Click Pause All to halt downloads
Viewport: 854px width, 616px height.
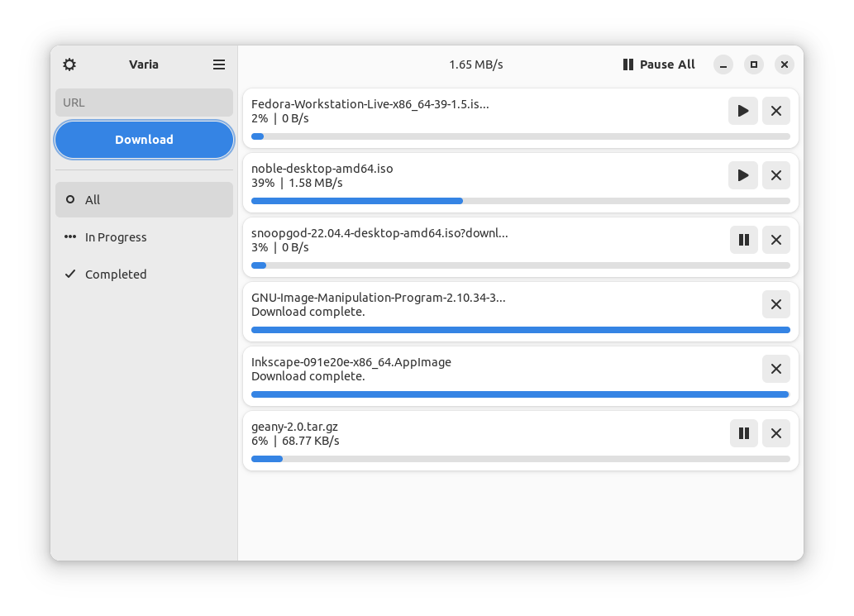click(x=659, y=64)
